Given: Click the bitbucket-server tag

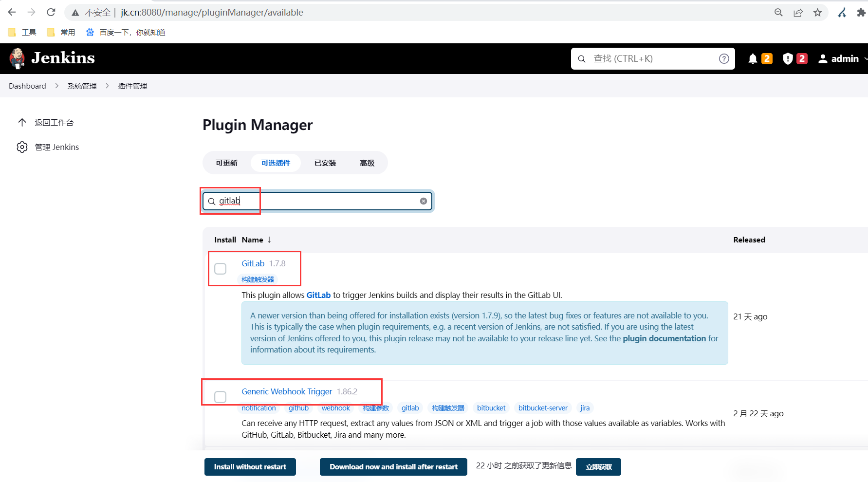Looking at the screenshot, I should (543, 408).
